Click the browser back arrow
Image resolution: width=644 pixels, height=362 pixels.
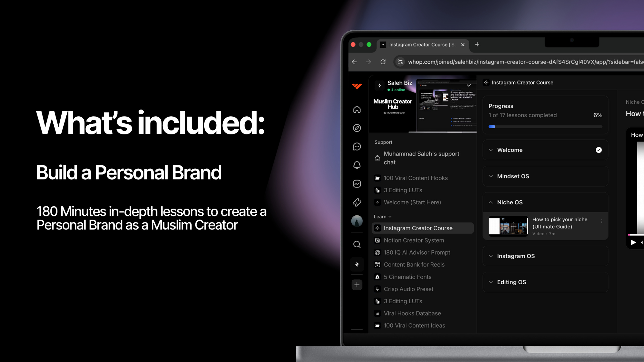[354, 62]
